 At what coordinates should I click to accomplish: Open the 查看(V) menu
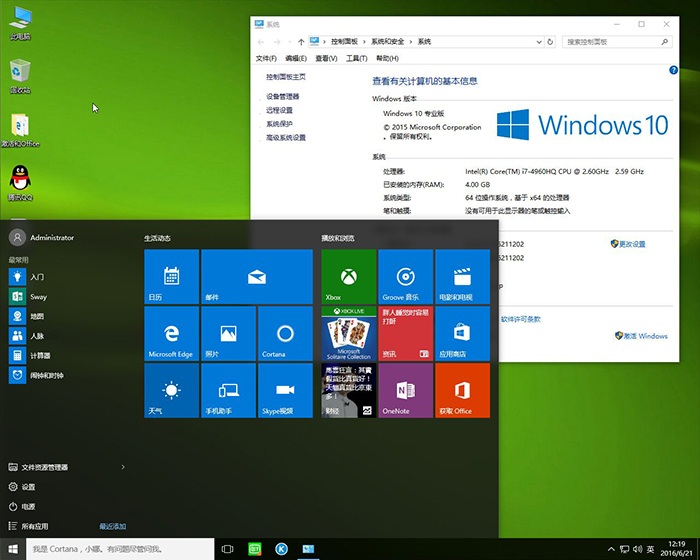click(x=326, y=58)
